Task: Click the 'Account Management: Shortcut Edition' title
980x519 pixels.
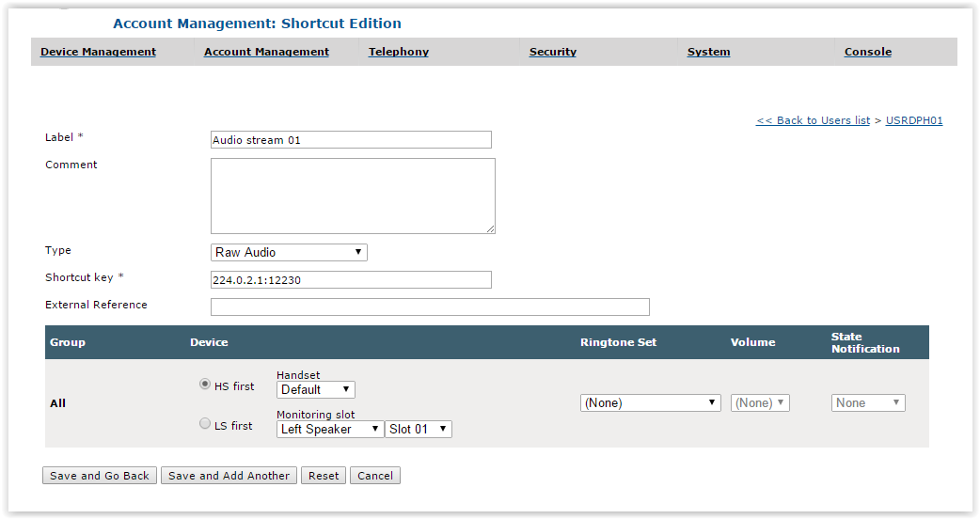Action: [257, 24]
